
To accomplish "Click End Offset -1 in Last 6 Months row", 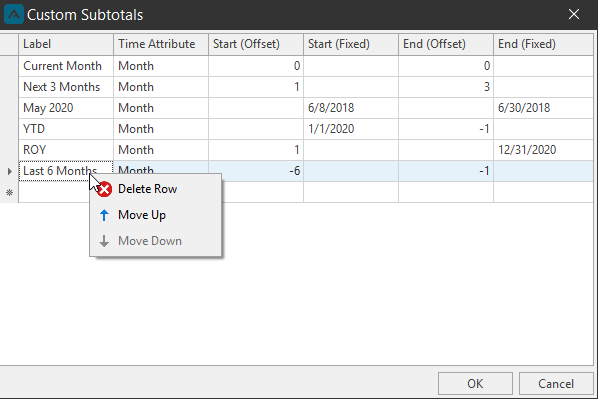I will coord(446,171).
